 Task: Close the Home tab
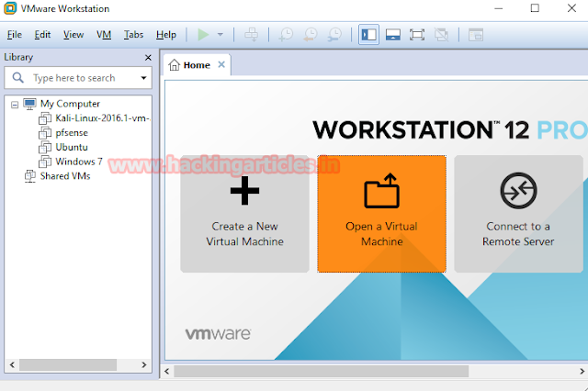[221, 64]
